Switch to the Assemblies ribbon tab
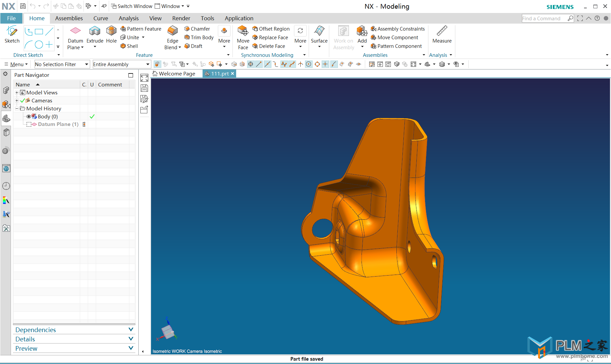611x364 pixels. coord(69,18)
